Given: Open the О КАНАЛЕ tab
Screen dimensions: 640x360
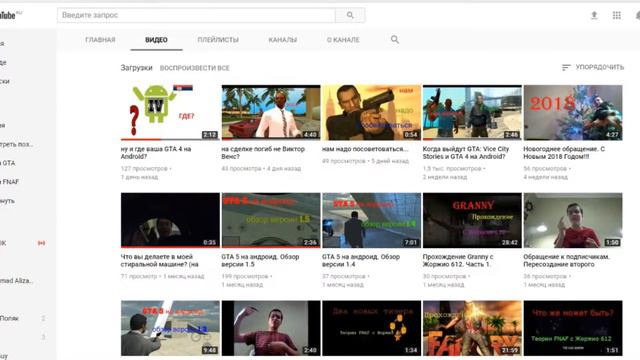Looking at the screenshot, I should [343, 40].
